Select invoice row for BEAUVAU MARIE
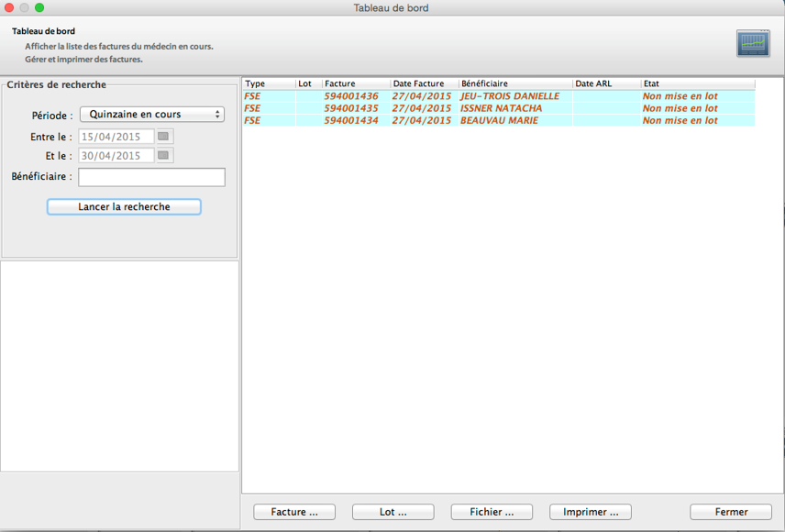The image size is (785, 532). pyautogui.click(x=499, y=120)
